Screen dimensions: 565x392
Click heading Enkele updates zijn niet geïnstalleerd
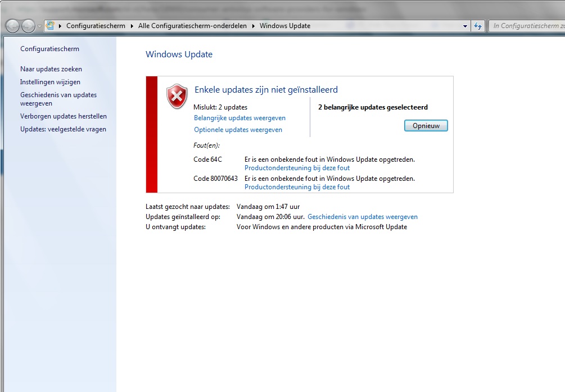tap(266, 90)
